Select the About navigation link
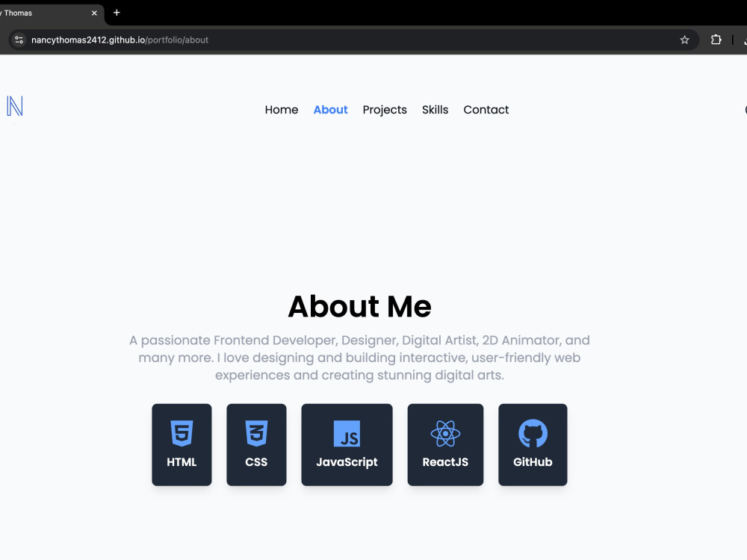The image size is (747, 560). click(331, 110)
